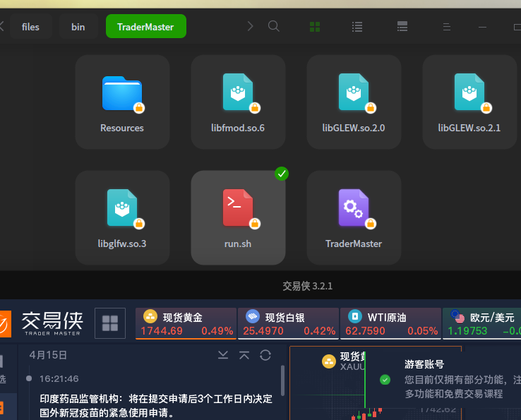Select the libGLEW.so.2.0 file
Viewport: 521px width, 420px height.
point(354,102)
